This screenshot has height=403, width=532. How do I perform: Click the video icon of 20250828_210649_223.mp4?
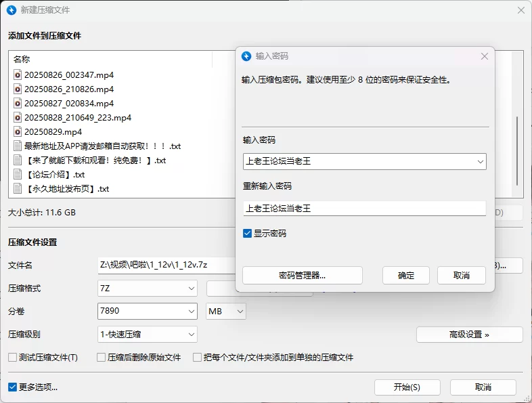[x=18, y=118]
